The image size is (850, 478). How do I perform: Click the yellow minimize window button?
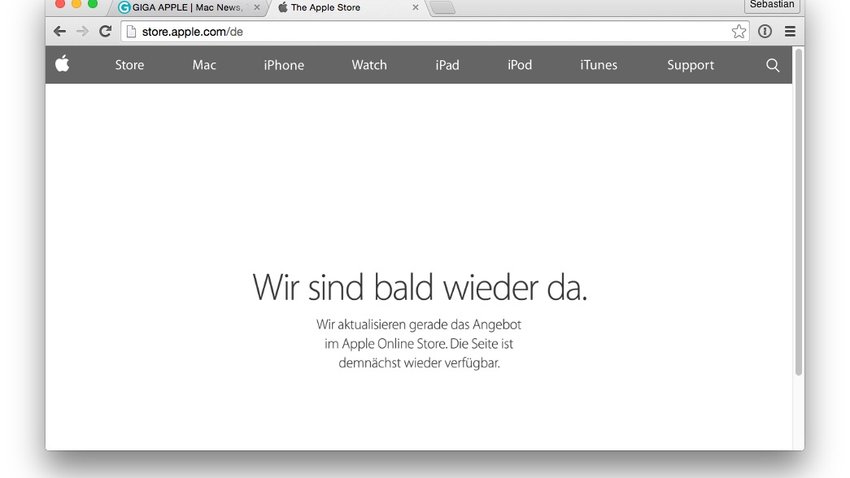coord(76,4)
